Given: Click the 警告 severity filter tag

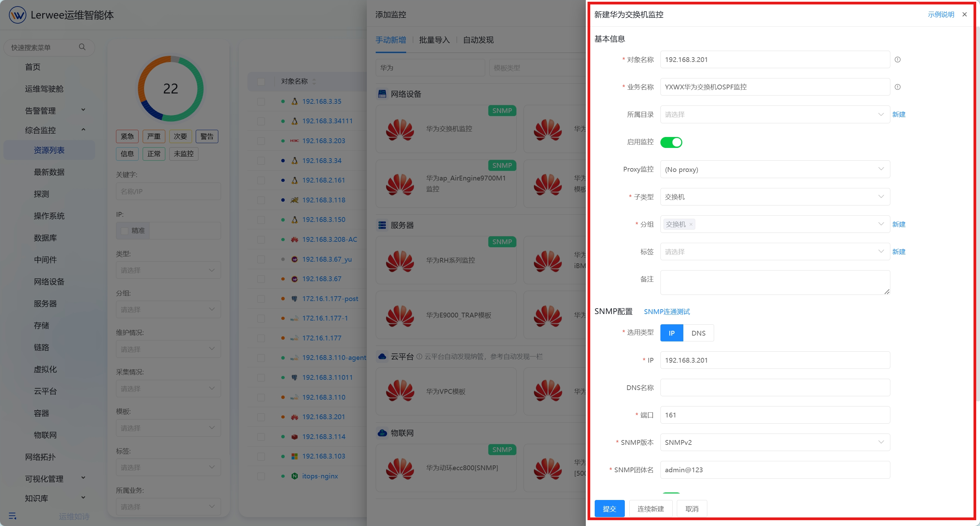Looking at the screenshot, I should (x=207, y=136).
